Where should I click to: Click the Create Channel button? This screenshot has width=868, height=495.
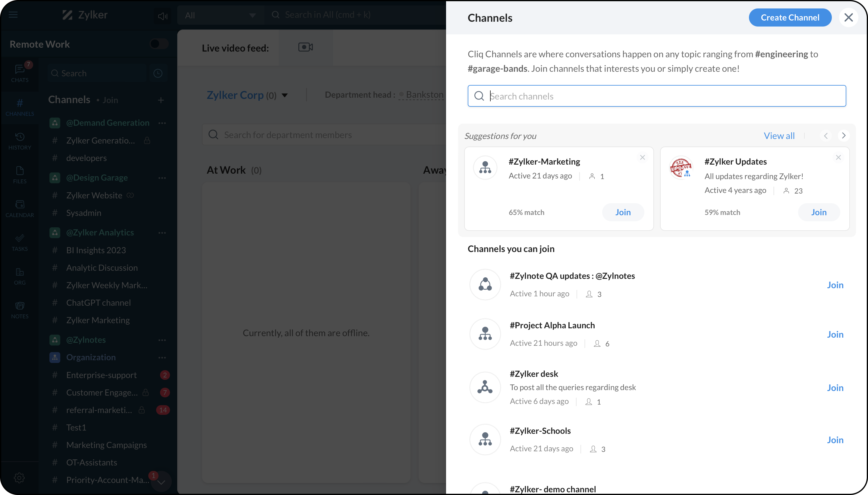(x=790, y=17)
